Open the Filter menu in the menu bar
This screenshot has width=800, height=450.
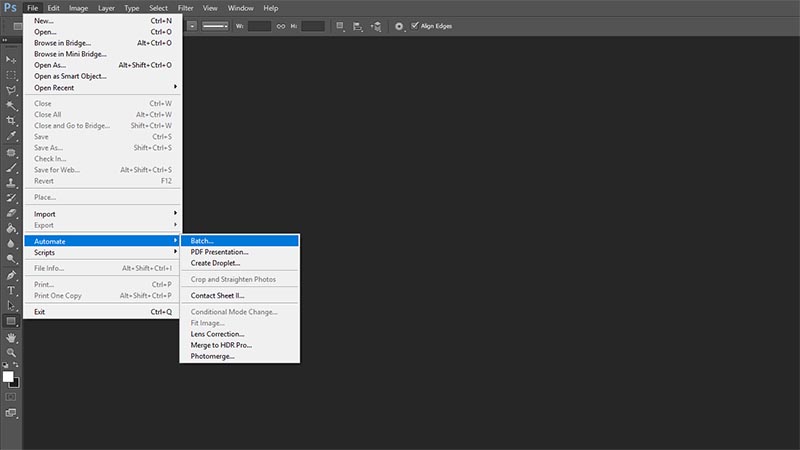pyautogui.click(x=185, y=8)
